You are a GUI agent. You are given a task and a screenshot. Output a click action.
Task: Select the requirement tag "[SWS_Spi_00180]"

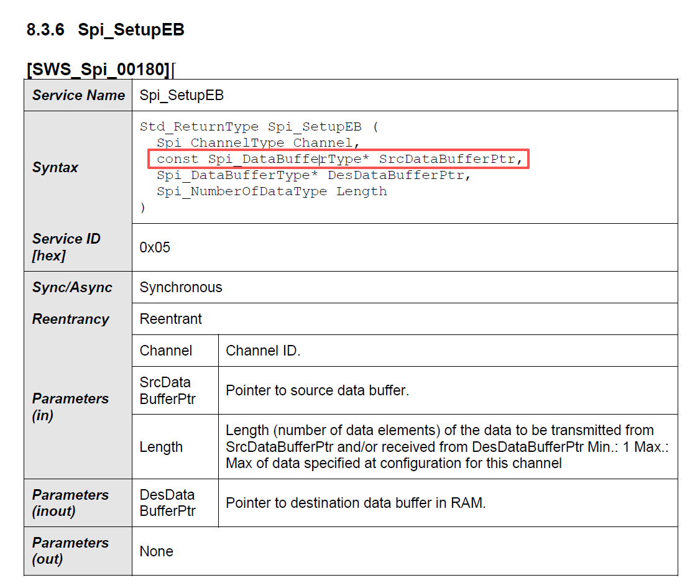[98, 69]
